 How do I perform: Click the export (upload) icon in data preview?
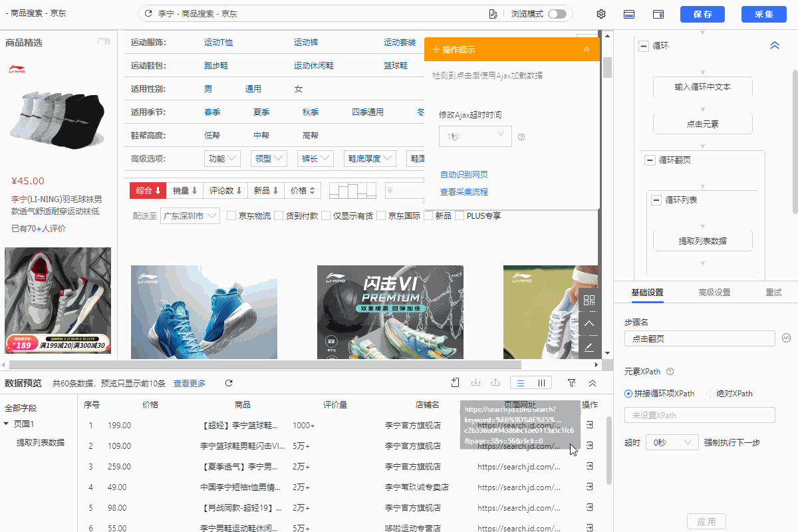pyautogui.click(x=495, y=382)
